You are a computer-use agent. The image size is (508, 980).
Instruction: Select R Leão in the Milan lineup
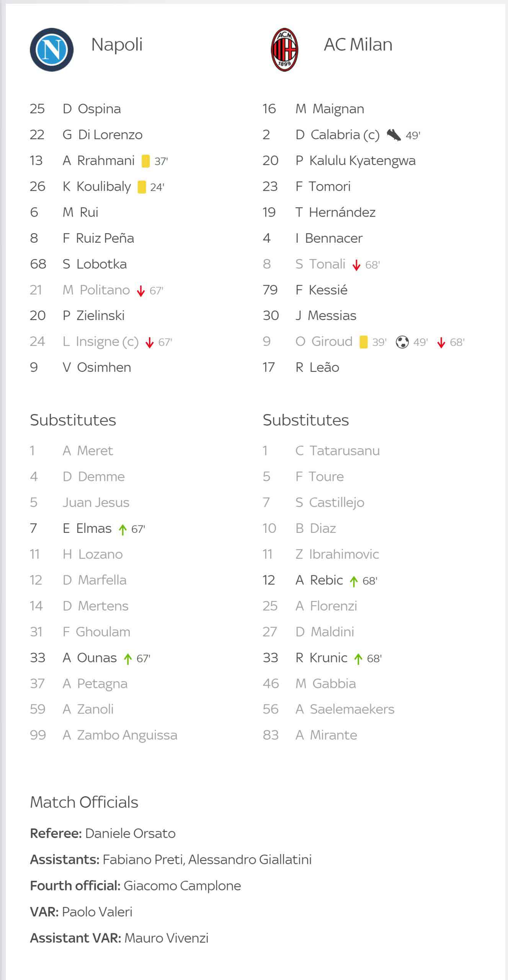(x=317, y=367)
